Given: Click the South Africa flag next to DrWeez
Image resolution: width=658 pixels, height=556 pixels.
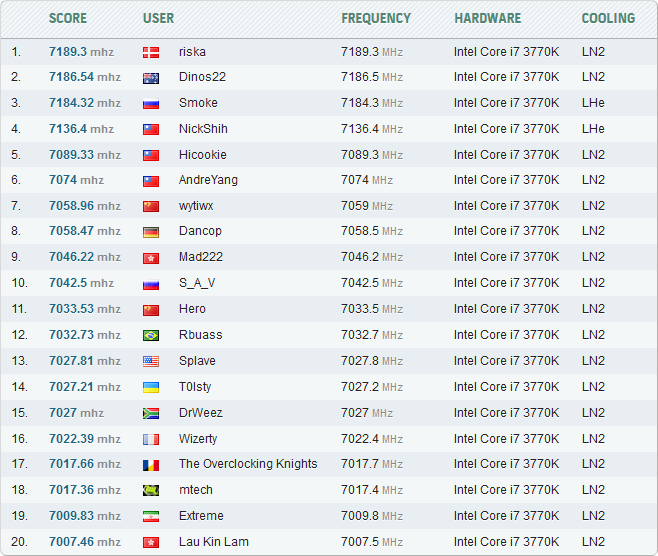Looking at the screenshot, I should (151, 414).
